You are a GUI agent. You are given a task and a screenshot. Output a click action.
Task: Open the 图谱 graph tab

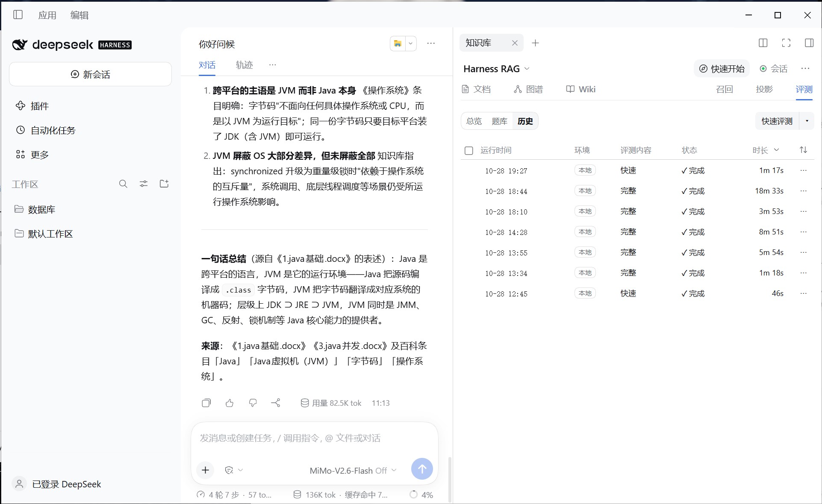pos(528,89)
